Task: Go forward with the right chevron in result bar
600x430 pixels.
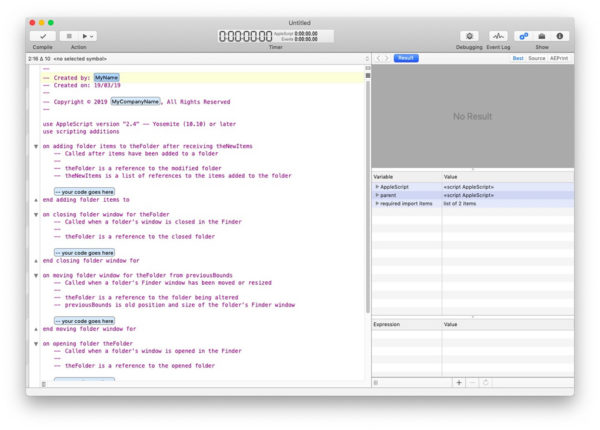Action: [386, 58]
